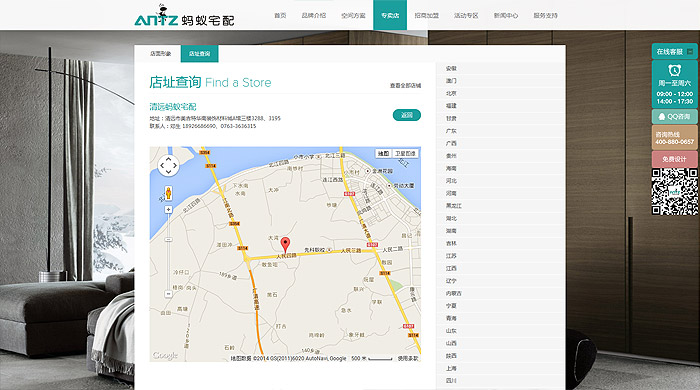Image resolution: width=700 pixels, height=390 pixels.
Task: Select 上海 in the province list
Action: point(451,368)
